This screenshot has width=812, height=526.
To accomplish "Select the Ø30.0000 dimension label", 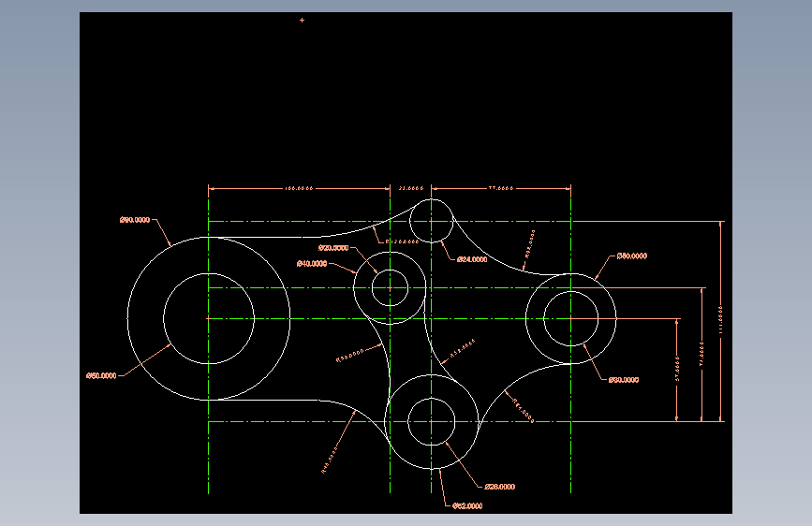I will coord(624,380).
